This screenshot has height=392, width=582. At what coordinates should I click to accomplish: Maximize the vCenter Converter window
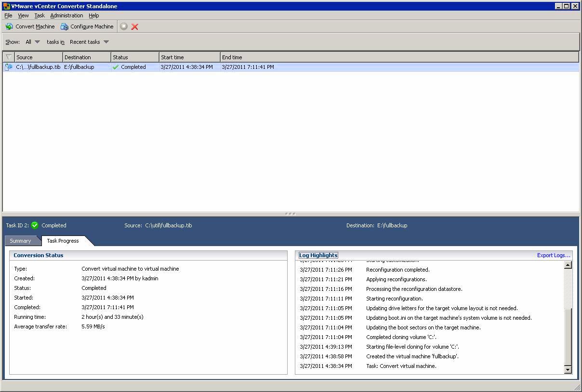tap(567, 6)
